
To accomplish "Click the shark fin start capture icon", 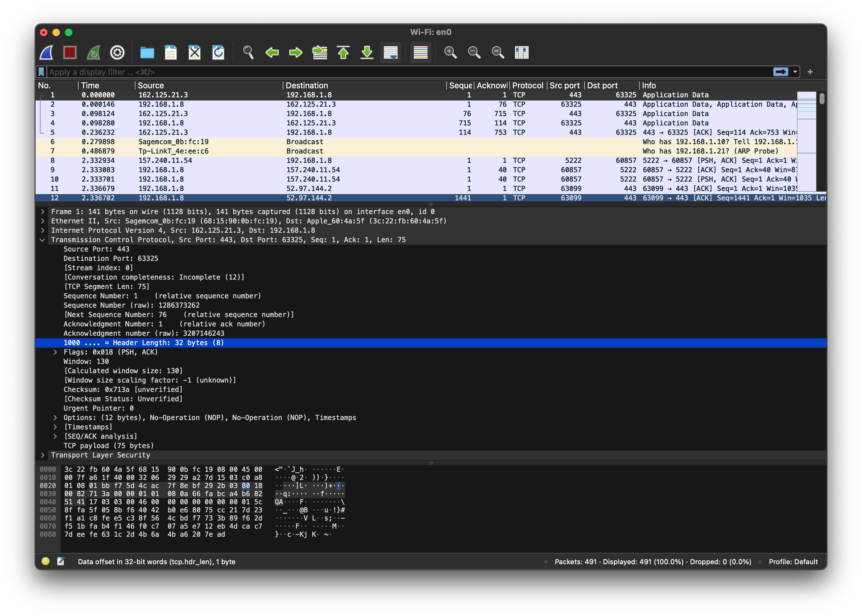I will [46, 52].
